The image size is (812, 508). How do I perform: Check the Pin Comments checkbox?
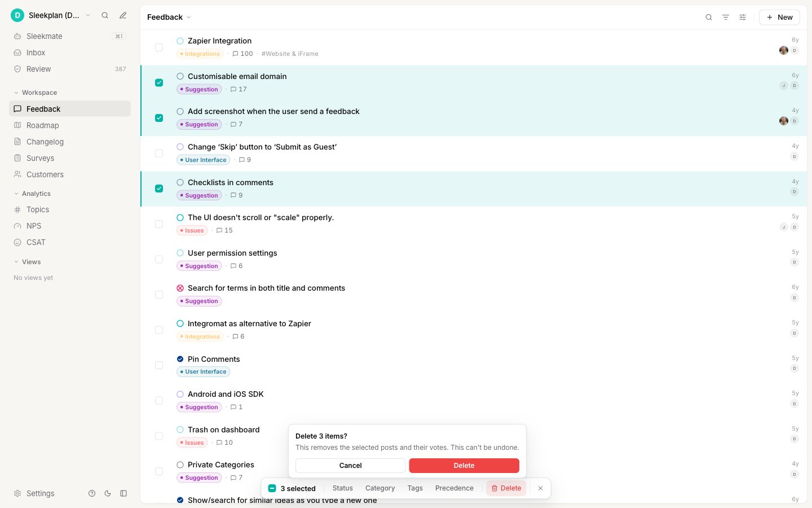[x=159, y=365]
